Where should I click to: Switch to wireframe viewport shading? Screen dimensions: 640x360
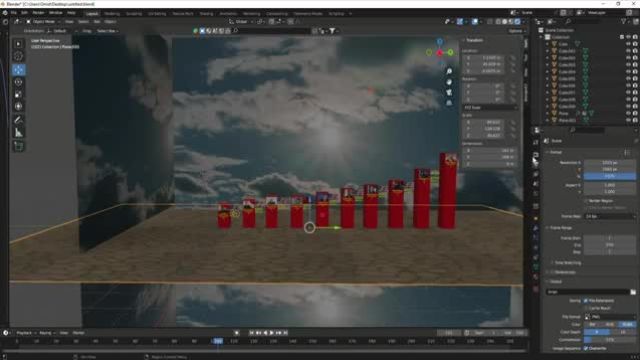coord(498,22)
